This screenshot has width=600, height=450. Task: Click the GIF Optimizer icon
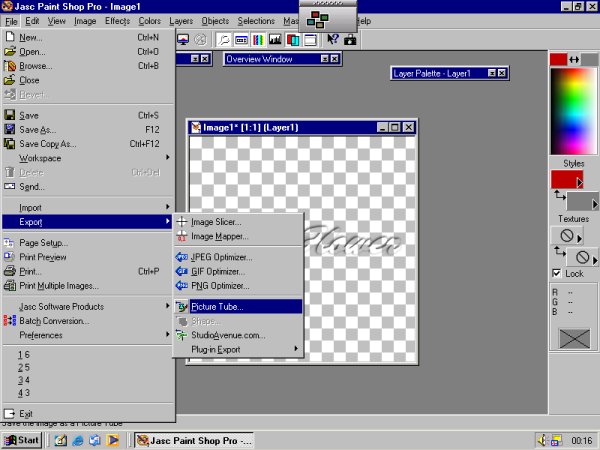point(182,271)
